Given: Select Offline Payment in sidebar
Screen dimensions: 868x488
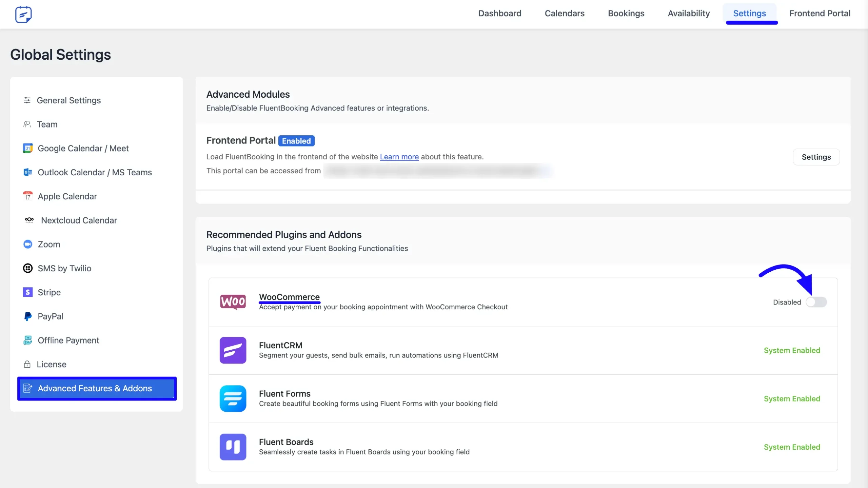Looking at the screenshot, I should pos(97,340).
